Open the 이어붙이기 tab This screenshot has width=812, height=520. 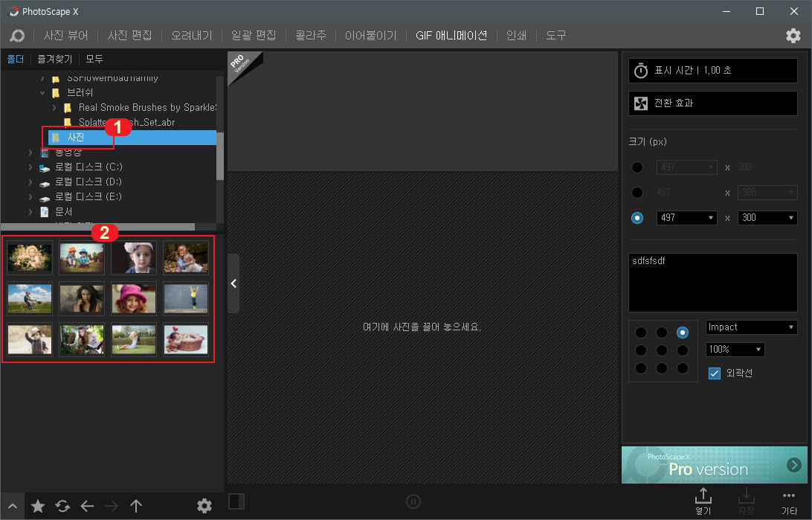tap(371, 35)
